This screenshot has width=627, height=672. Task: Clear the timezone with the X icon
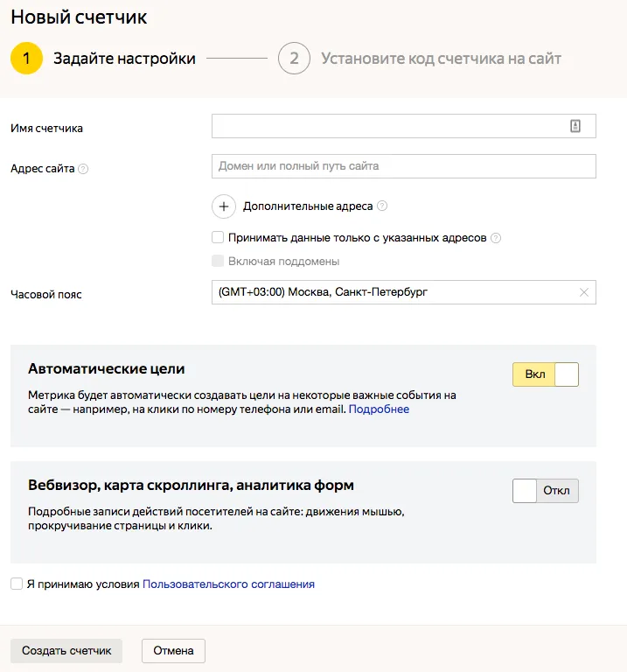pyautogui.click(x=584, y=292)
